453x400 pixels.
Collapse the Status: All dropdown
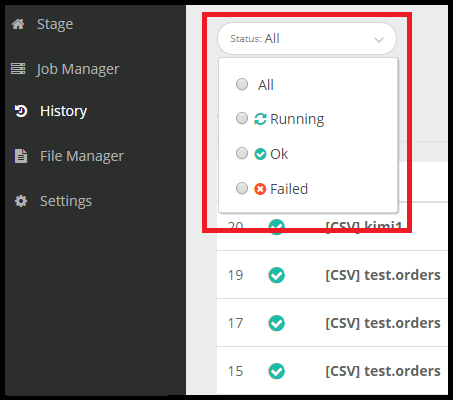tap(307, 39)
